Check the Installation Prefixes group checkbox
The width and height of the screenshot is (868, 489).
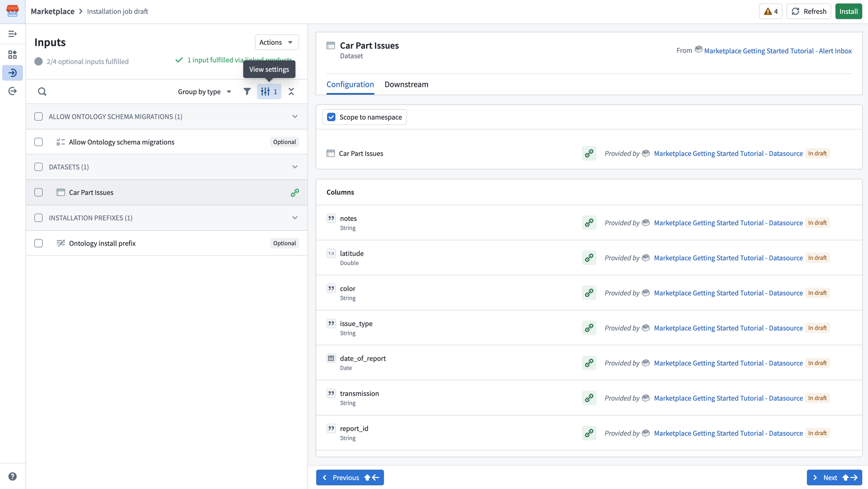tap(39, 218)
